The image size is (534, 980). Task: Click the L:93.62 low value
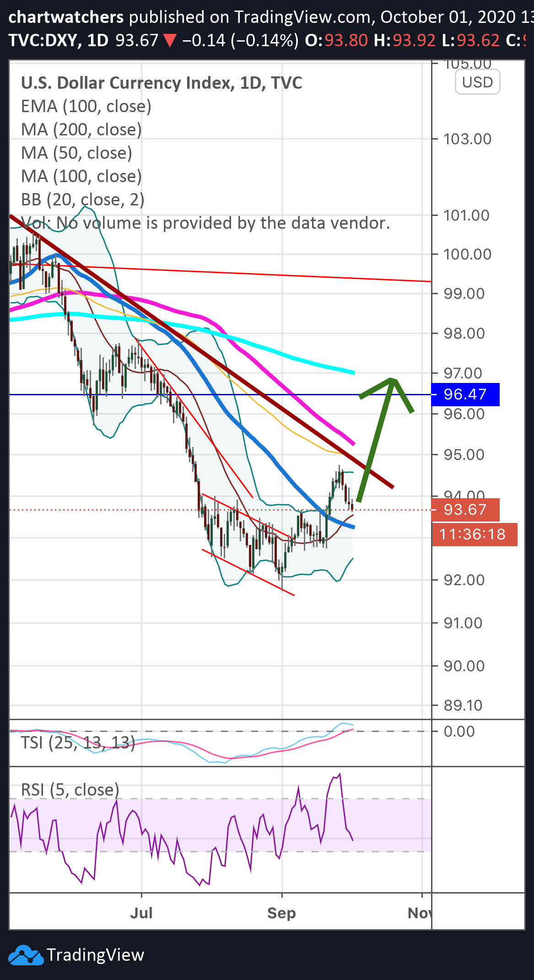(x=470, y=40)
